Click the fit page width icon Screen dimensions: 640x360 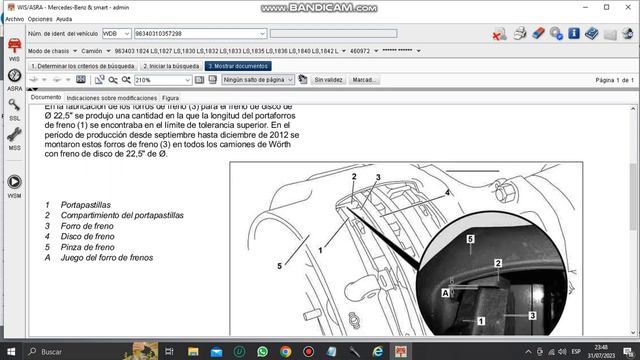click(199, 80)
